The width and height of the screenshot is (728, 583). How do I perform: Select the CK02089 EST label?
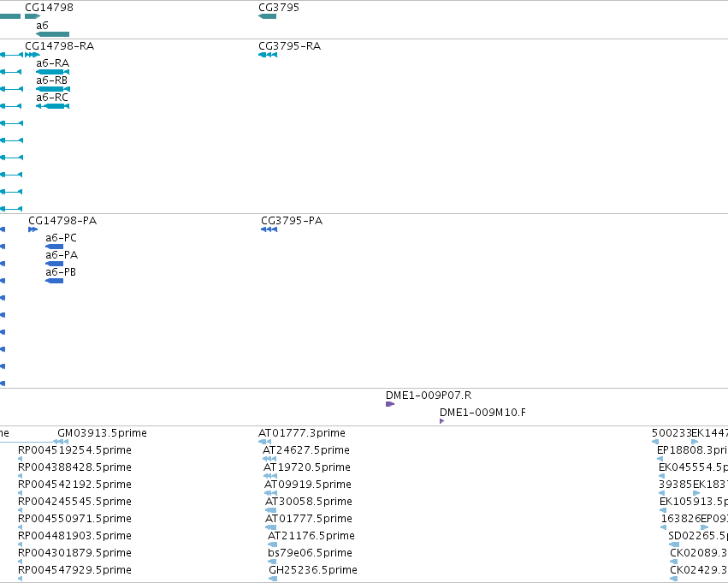699,553
